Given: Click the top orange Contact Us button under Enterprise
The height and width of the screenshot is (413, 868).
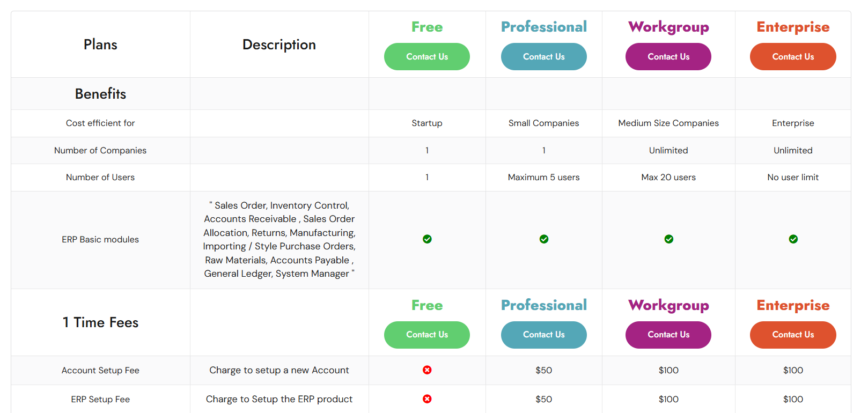Looking at the screenshot, I should tap(793, 57).
